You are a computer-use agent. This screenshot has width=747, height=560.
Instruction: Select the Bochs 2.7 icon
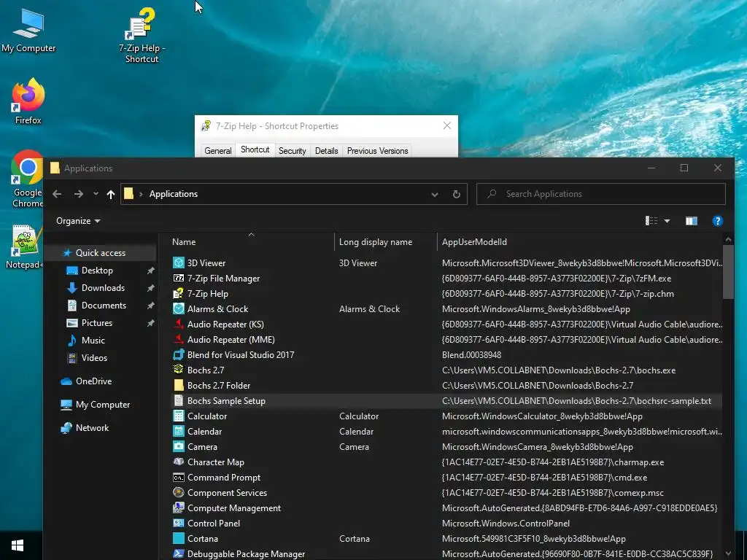click(179, 370)
